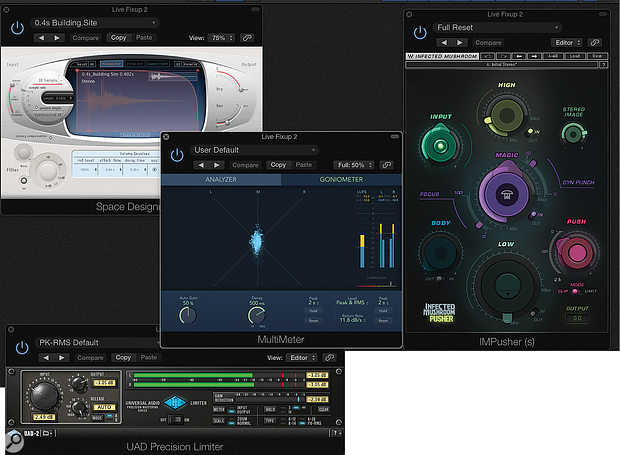The image size is (620, 455).
Task: Click MultiMeter Decay knob
Action: click(256, 315)
